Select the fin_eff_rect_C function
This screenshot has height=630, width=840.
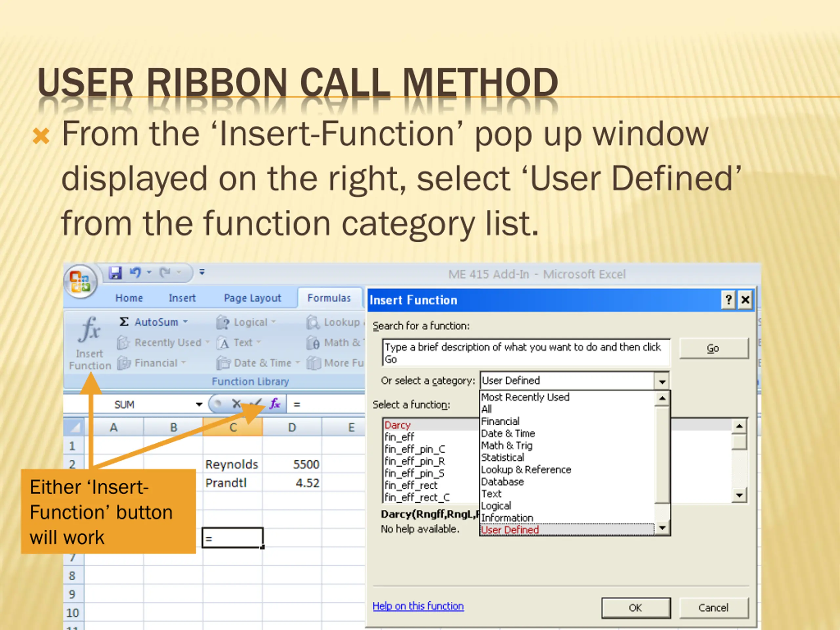(431, 497)
